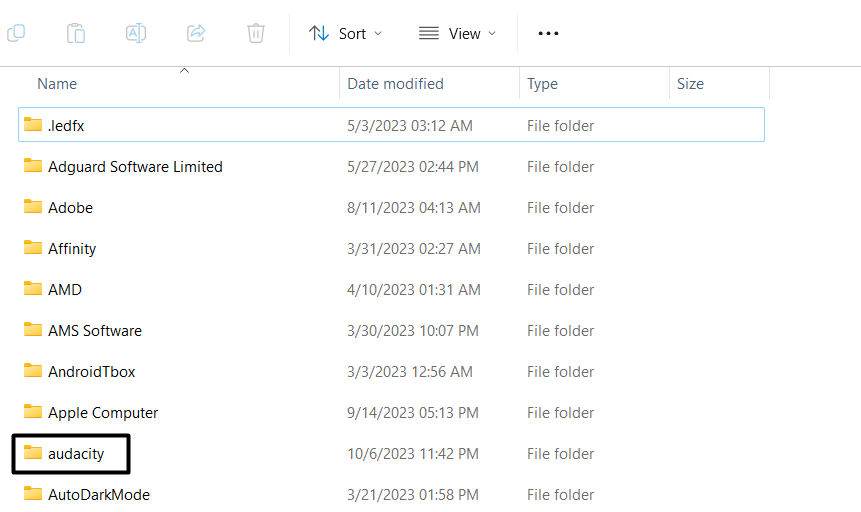Viewport: 861px width, 512px height.
Task: Open the View dropdown menu
Action: 457,33
